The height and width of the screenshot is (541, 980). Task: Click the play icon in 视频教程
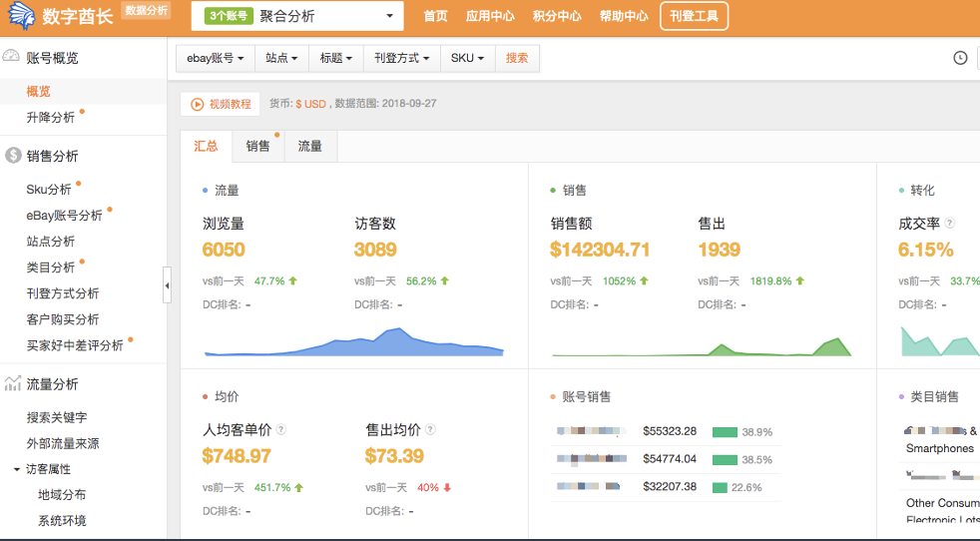coord(198,105)
